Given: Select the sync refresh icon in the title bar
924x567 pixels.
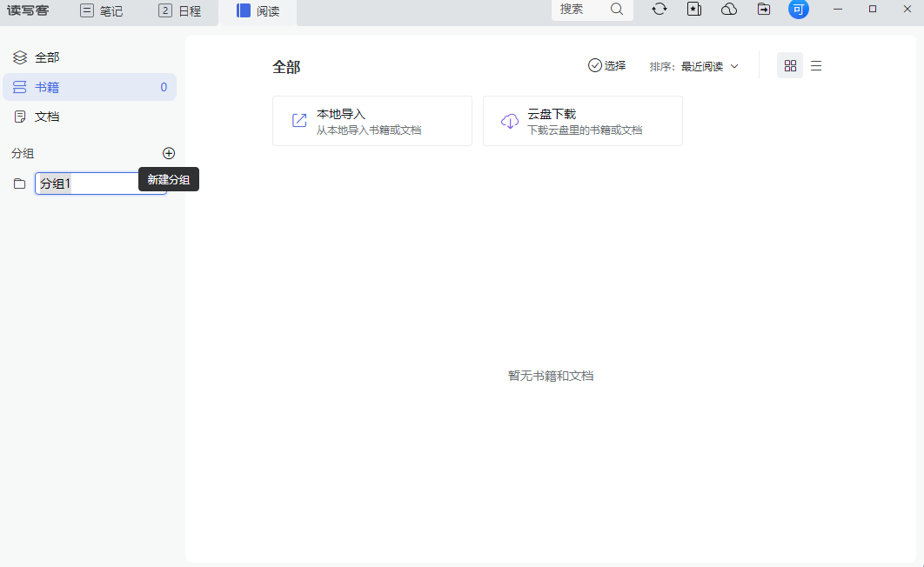Looking at the screenshot, I should click(x=660, y=9).
